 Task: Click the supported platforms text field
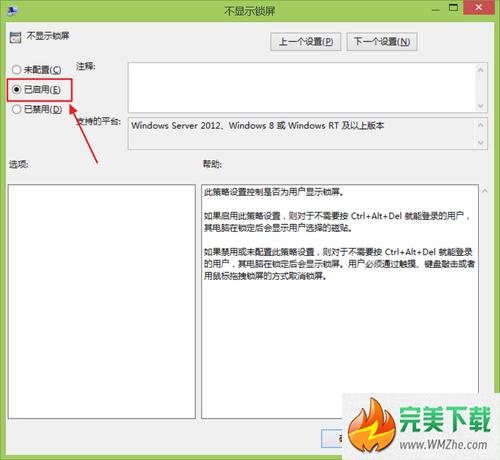301,133
